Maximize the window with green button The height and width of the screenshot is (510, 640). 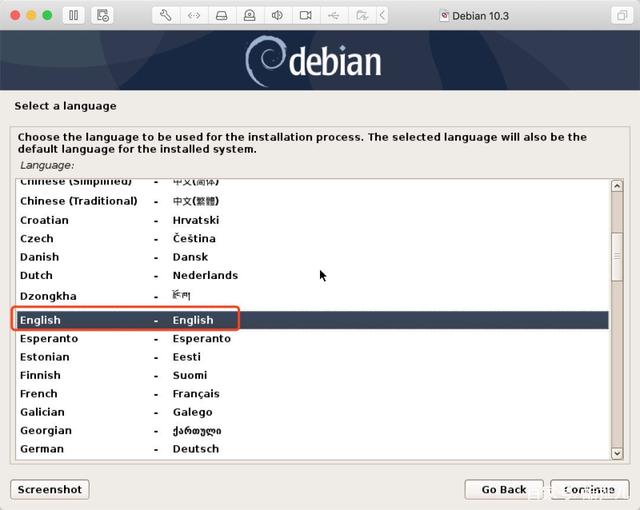click(x=47, y=16)
